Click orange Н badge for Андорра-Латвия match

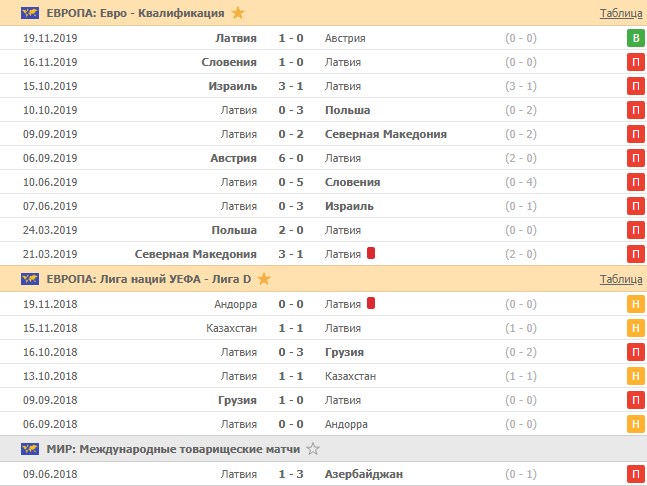[634, 304]
